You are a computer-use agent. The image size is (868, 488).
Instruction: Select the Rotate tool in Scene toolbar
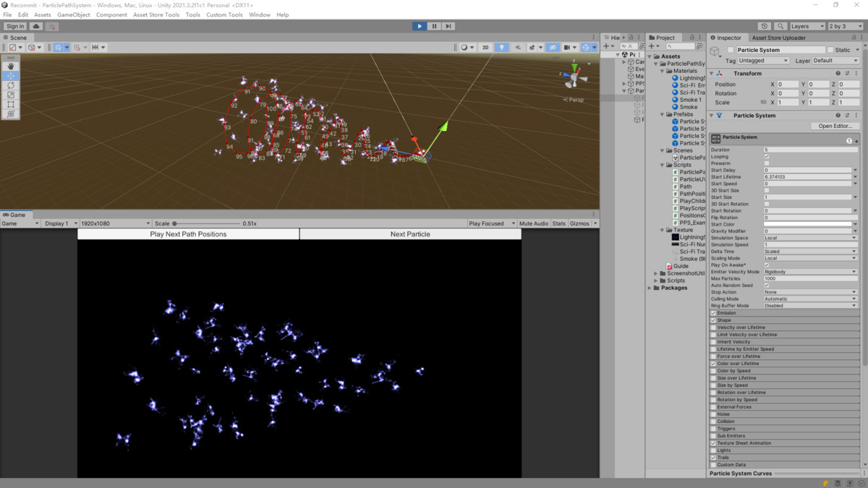11,85
